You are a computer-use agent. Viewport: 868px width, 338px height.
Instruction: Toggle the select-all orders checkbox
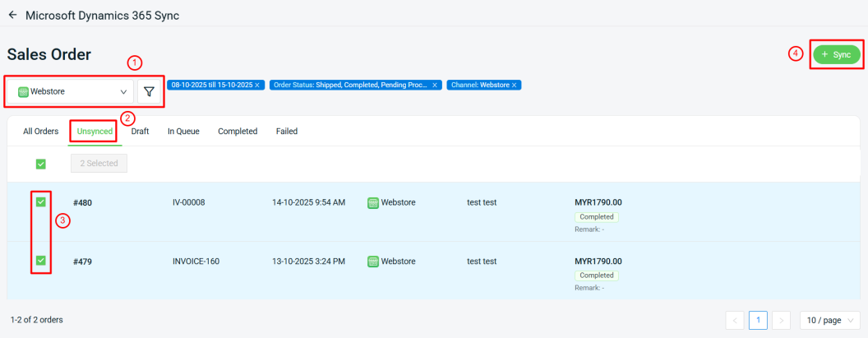point(40,164)
